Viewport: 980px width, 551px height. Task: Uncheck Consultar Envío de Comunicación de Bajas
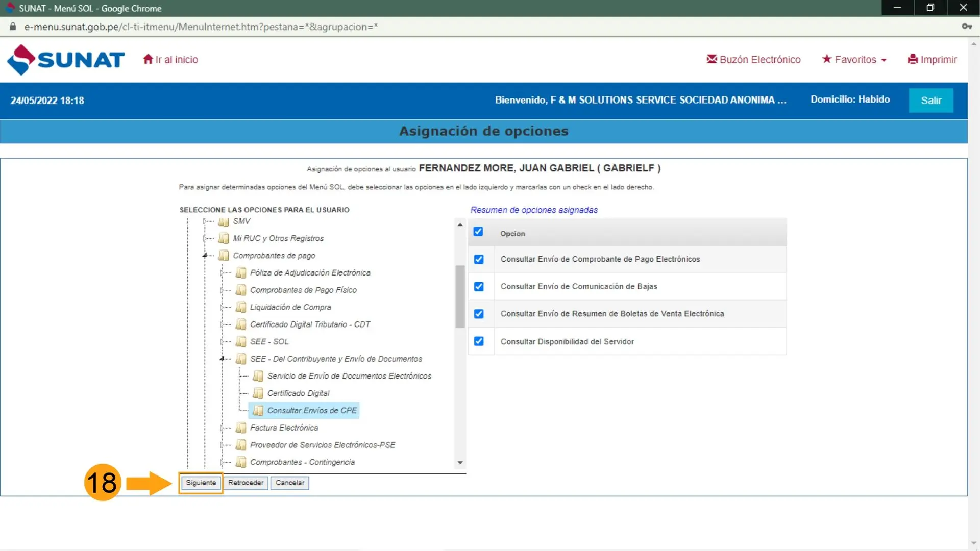click(x=479, y=287)
